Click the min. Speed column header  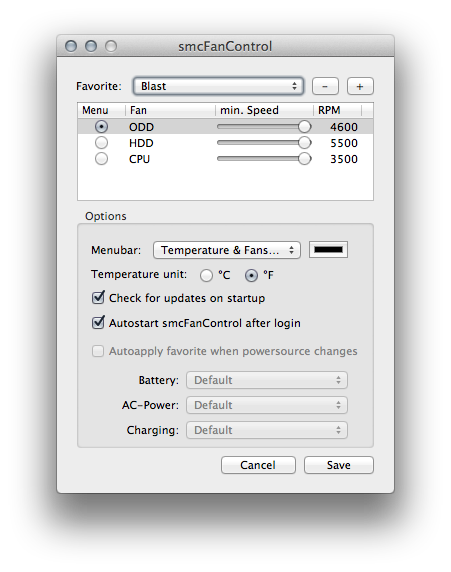264,110
